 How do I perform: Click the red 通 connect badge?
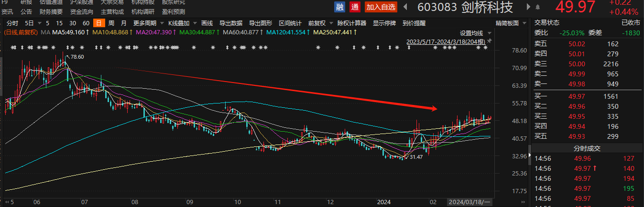coord(354,7)
